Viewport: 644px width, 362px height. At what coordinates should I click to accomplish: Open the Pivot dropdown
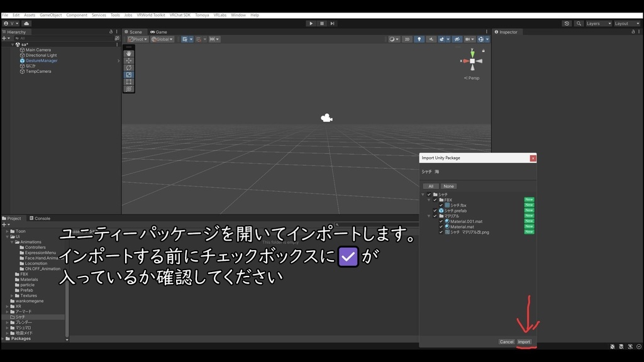point(138,38)
